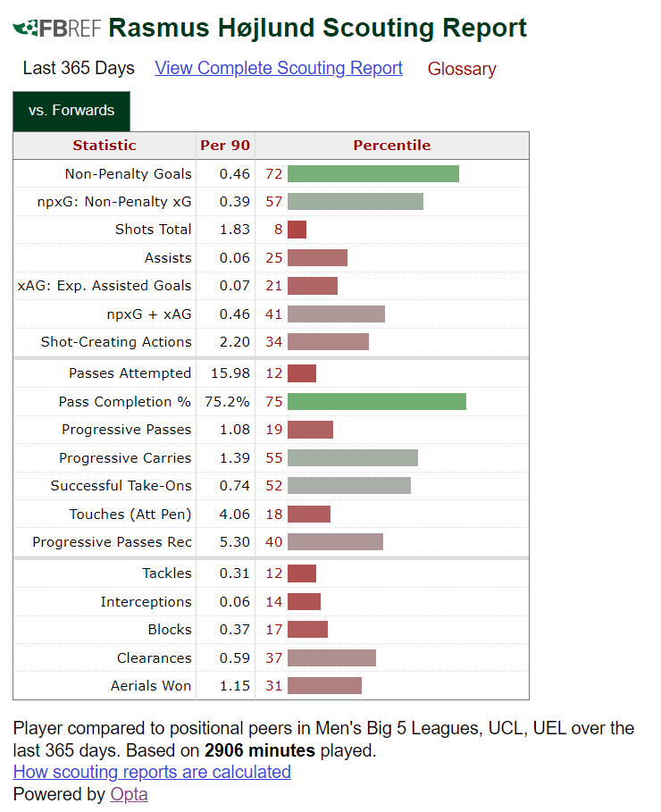Click the Statistic column header
This screenshot has width=661, height=812.
point(105,146)
